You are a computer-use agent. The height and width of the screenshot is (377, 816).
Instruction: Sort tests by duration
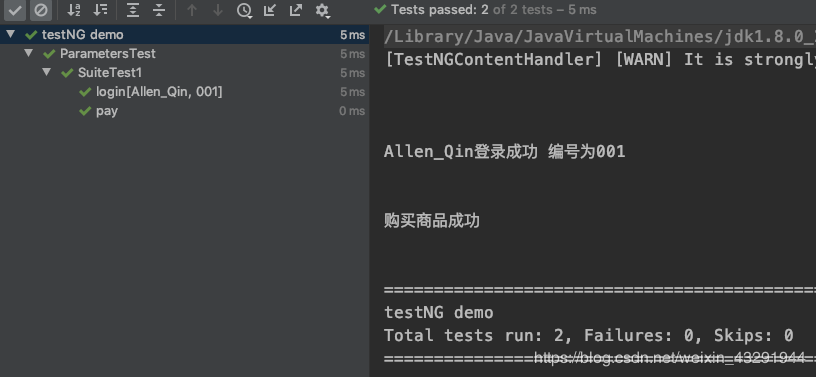tap(100, 10)
